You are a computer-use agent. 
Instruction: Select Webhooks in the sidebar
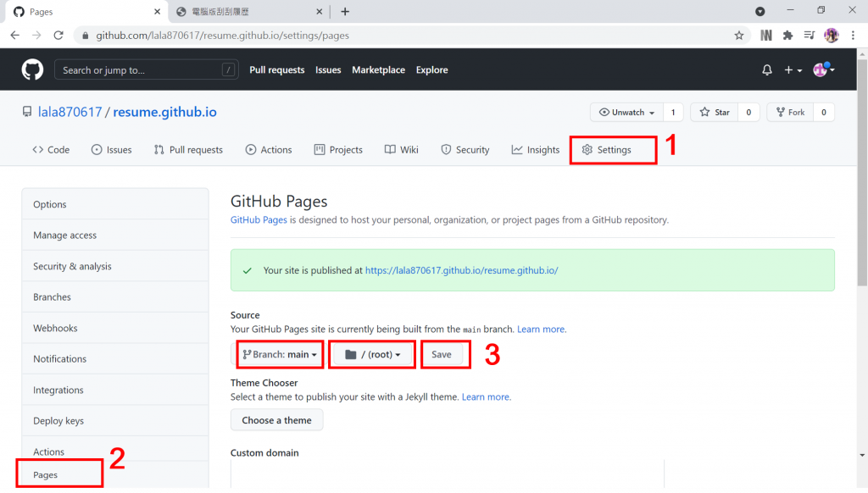coord(115,328)
